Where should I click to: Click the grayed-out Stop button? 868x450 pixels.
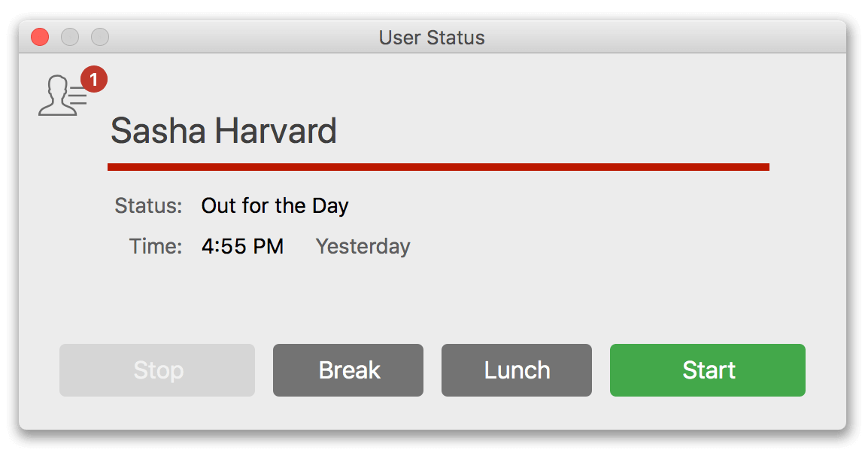click(157, 369)
